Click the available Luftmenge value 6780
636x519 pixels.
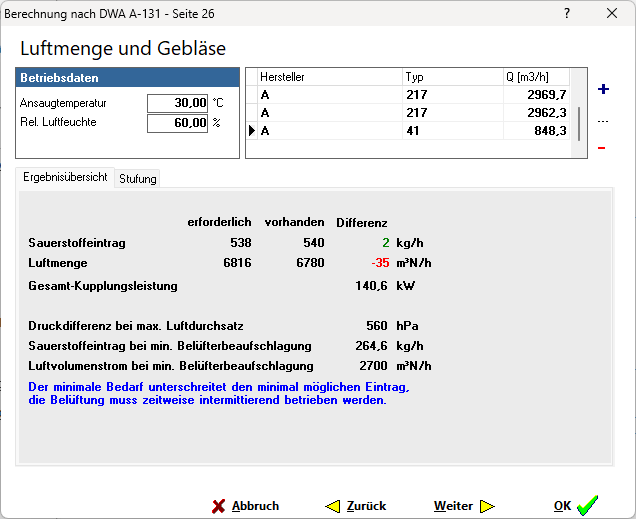tap(310, 263)
